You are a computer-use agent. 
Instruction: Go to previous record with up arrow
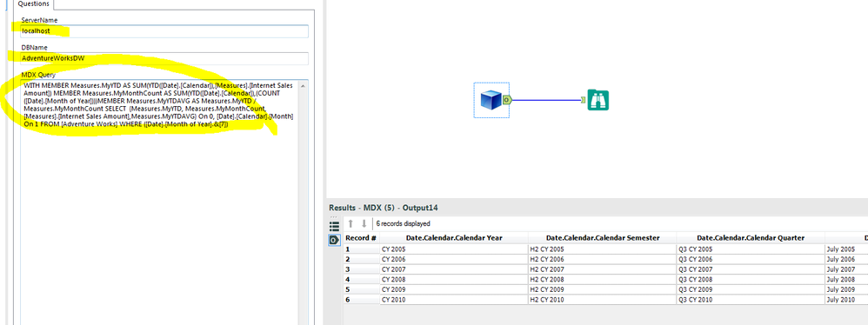[x=351, y=223]
